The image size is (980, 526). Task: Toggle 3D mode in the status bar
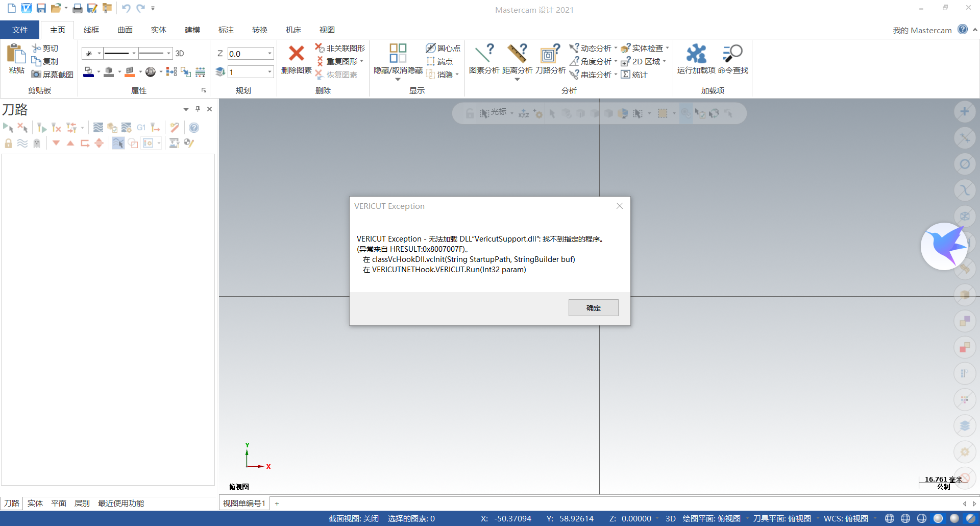[x=671, y=518]
